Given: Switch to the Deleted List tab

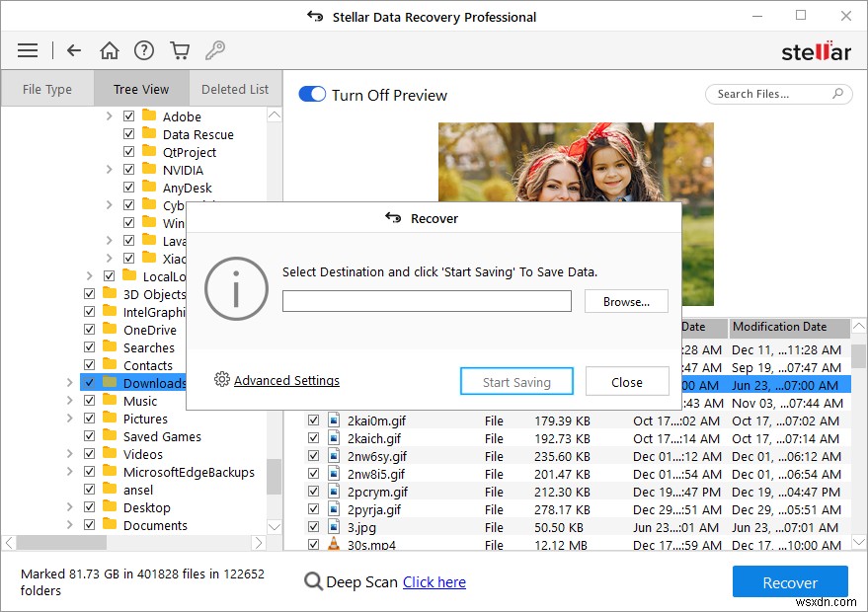Looking at the screenshot, I should 234,88.
